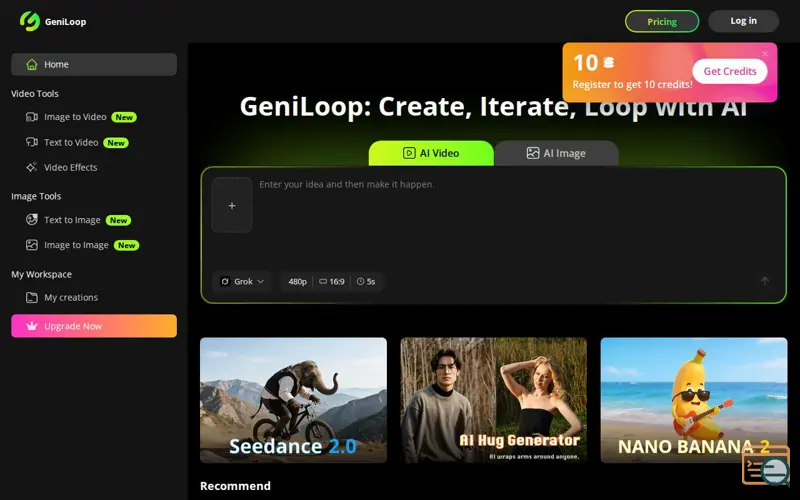Screen dimensions: 800x500
Task: Click the Home house icon
Action: (32, 64)
